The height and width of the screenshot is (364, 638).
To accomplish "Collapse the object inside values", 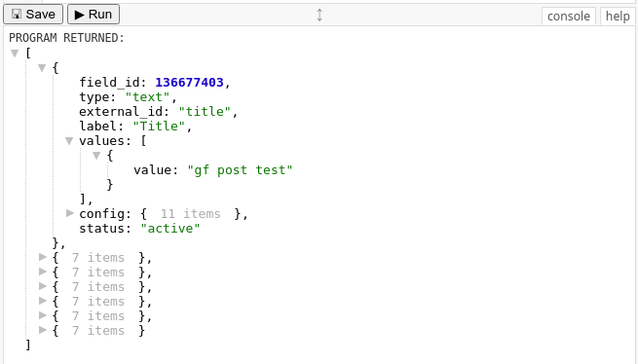I will [x=96, y=156].
